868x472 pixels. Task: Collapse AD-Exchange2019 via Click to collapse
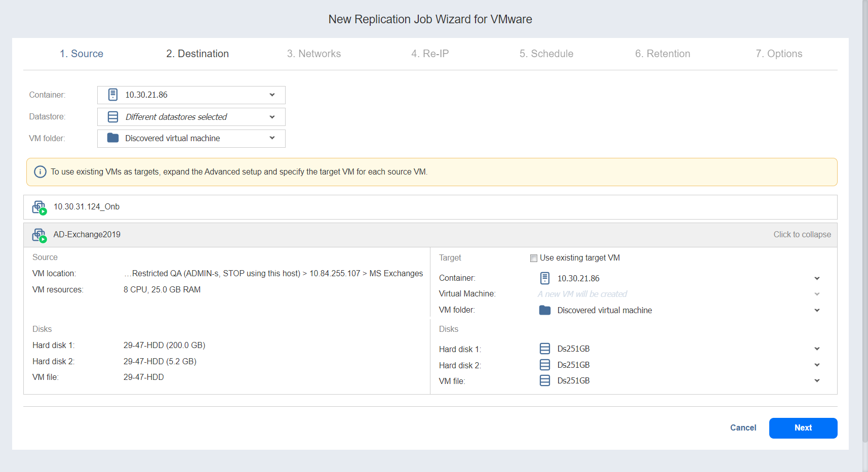[x=802, y=235]
